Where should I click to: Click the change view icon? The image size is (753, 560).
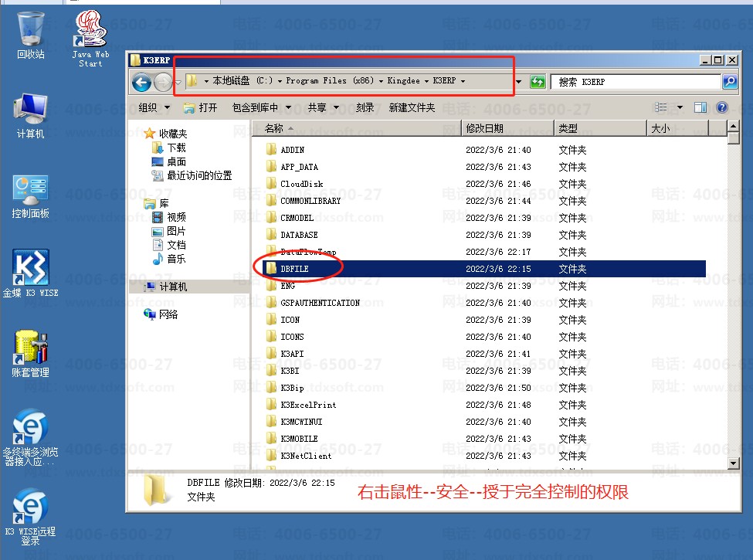661,107
